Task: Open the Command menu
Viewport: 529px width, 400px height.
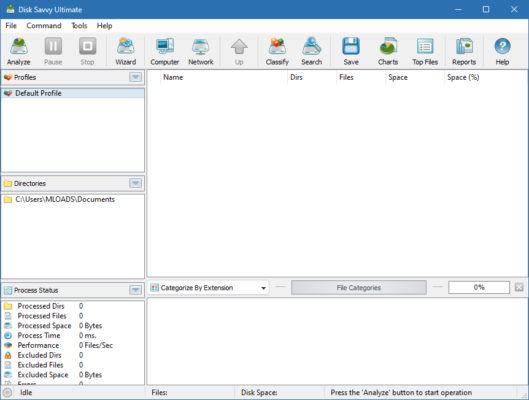Action: (44, 26)
